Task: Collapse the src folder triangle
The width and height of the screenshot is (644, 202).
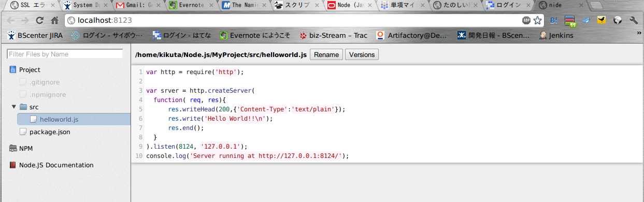Action: click(x=13, y=107)
